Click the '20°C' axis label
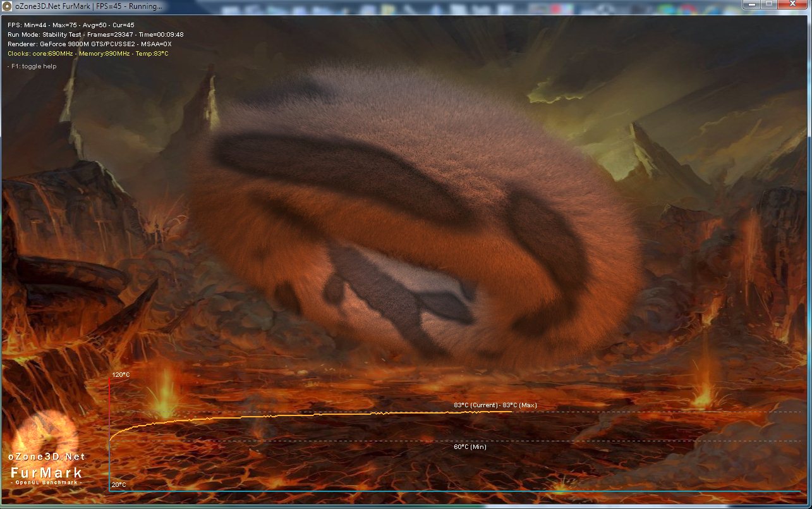 coord(119,485)
